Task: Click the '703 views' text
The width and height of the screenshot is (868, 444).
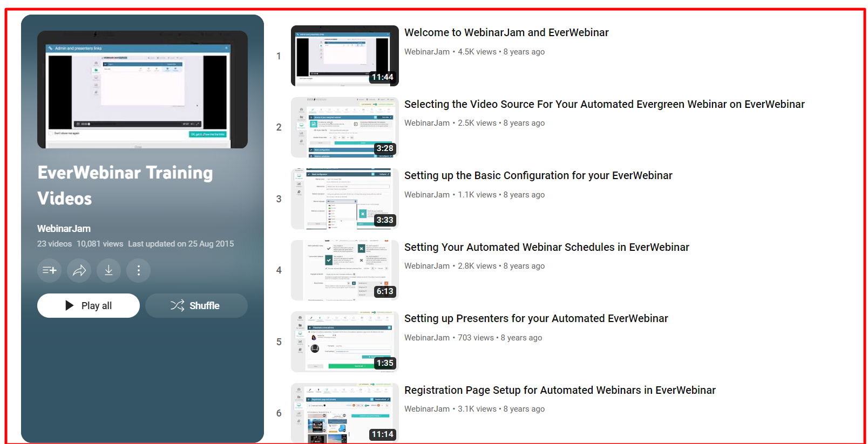Action: click(476, 338)
